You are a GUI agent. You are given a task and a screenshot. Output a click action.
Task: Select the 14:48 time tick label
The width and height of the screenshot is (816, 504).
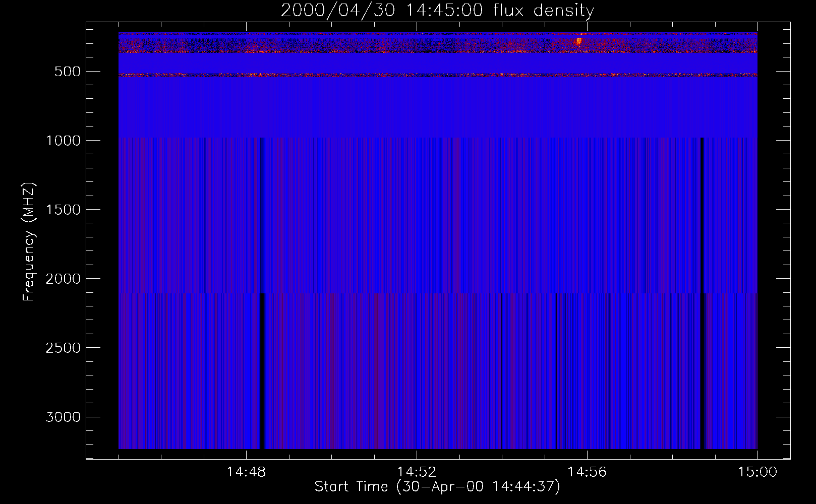pos(246,472)
